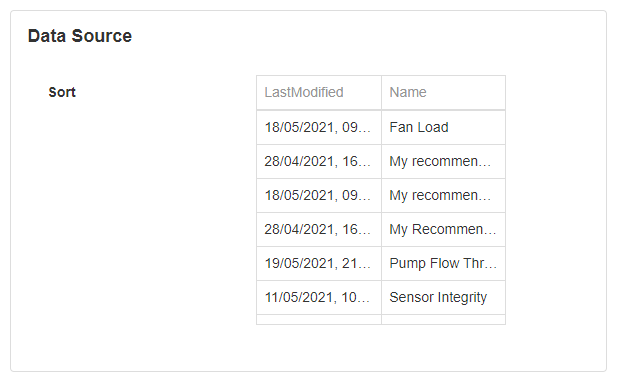Click the date beside capitalized My Recommen... entry
This screenshot has height=380, width=618.
(x=319, y=229)
